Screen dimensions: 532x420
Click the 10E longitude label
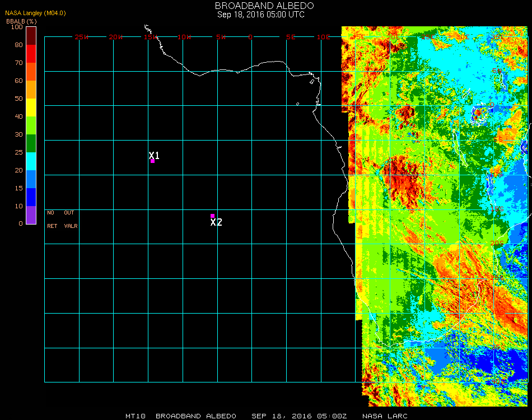[324, 37]
